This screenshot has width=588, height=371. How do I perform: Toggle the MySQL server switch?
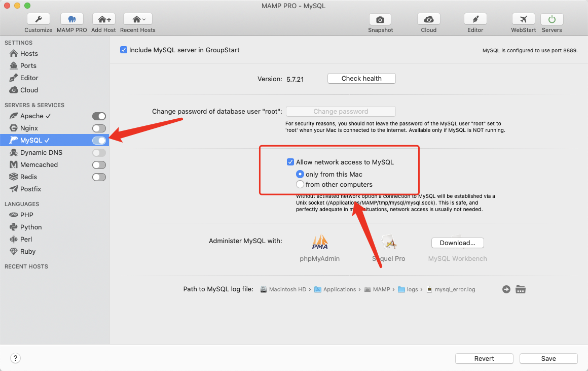click(99, 141)
